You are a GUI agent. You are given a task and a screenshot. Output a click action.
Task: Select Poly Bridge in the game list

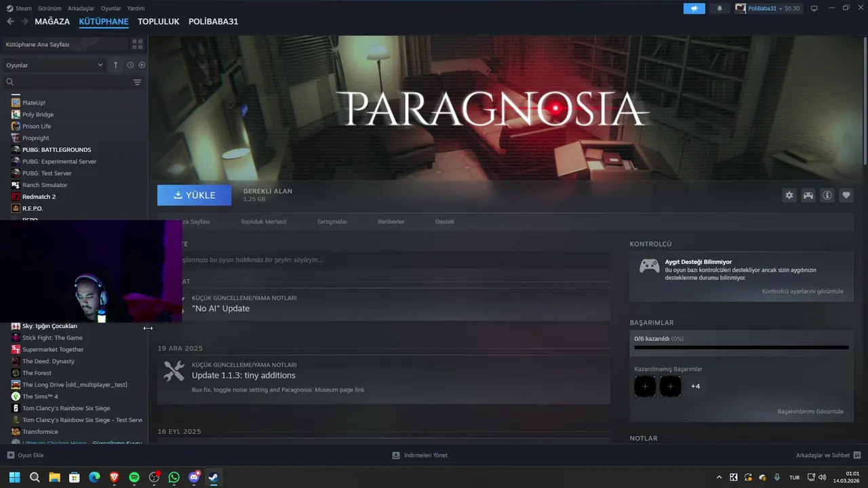[x=37, y=115]
